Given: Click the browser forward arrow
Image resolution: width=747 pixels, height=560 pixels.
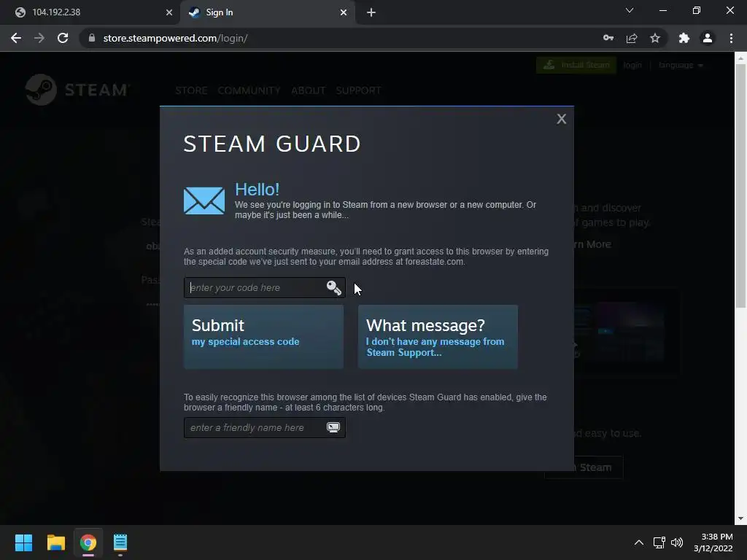Looking at the screenshot, I should (39, 38).
